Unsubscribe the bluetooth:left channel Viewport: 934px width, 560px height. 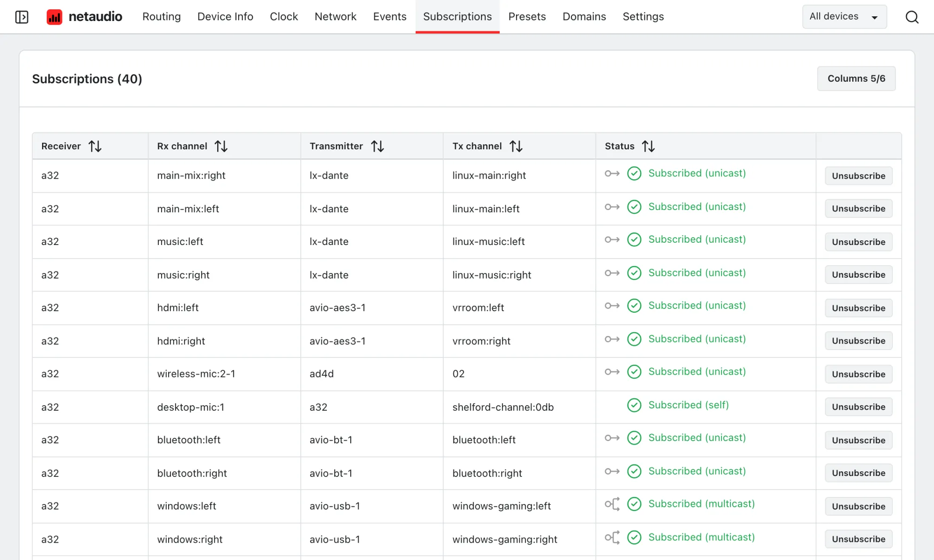click(x=858, y=440)
